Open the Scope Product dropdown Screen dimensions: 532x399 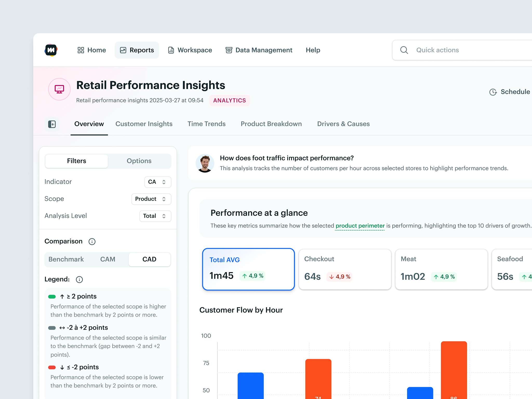click(x=151, y=199)
